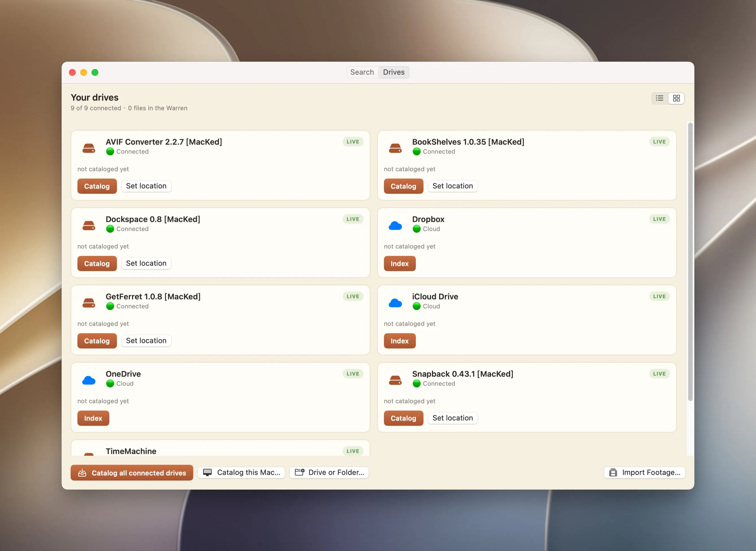The width and height of the screenshot is (756, 551).
Task: Index the Dropbox cloud drive
Action: click(x=399, y=263)
